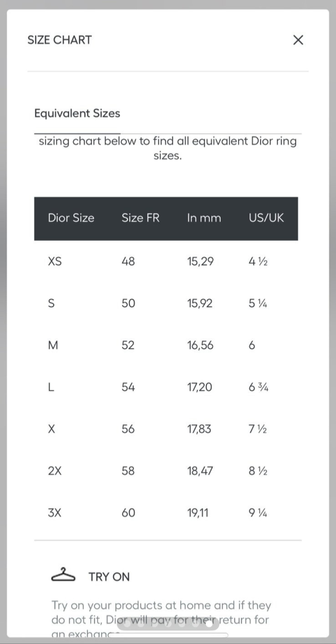This screenshot has height=644, width=336.
Task: Select the 3X Dior size label
Action: click(55, 513)
